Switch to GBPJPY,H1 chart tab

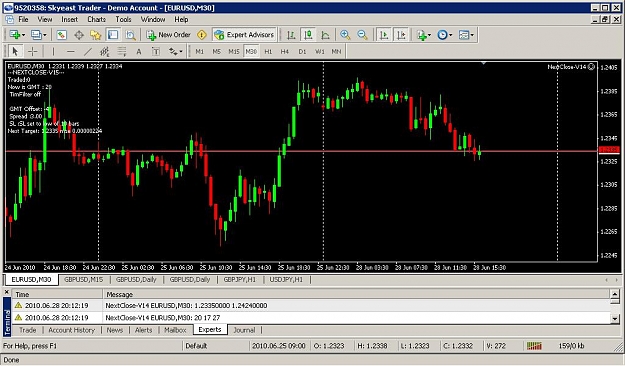pos(240,279)
